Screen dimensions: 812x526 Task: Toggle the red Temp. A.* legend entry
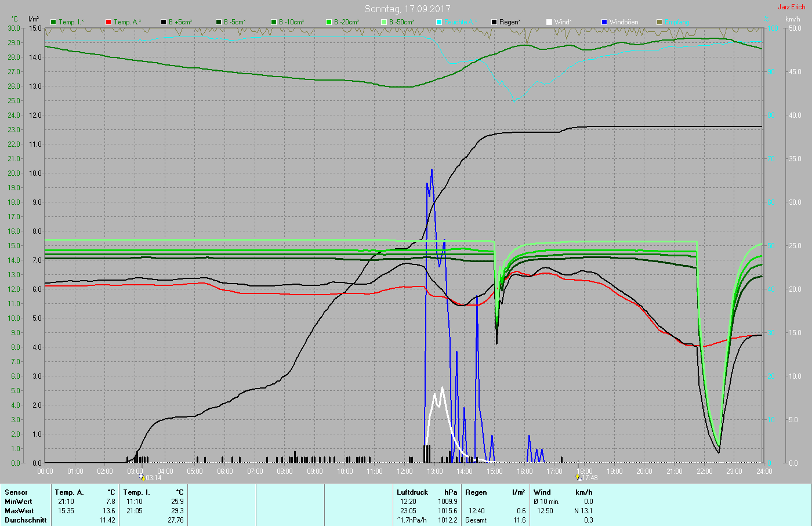(x=123, y=22)
